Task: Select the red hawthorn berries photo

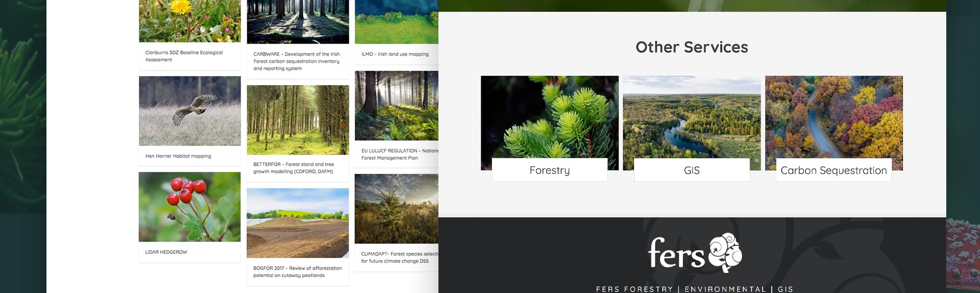Action: (189, 207)
